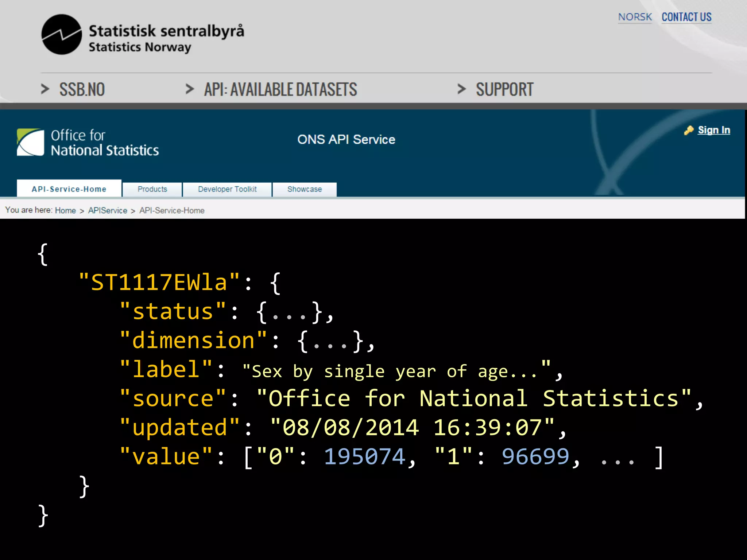The height and width of the screenshot is (560, 747).
Task: Click the "08/08/2014 16:39:07" timestamp value
Action: [x=412, y=427]
